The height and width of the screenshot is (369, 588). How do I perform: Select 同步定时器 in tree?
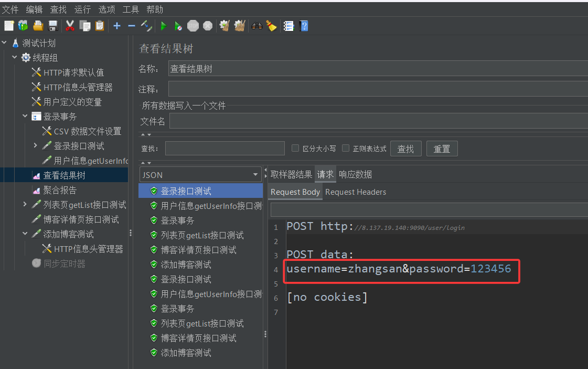64,263
